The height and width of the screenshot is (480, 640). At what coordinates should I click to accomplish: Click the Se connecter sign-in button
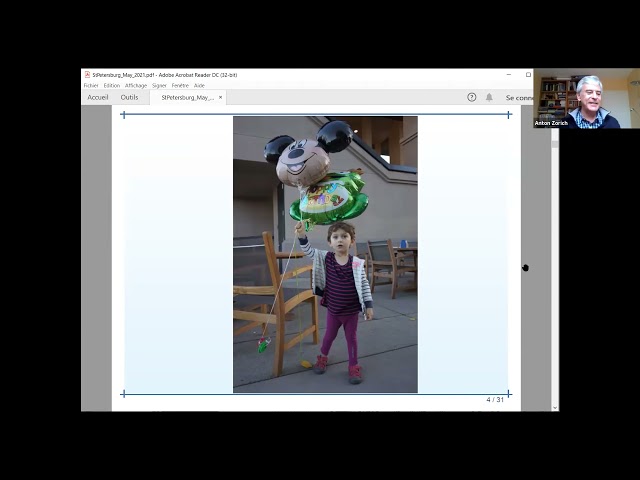coord(519,98)
